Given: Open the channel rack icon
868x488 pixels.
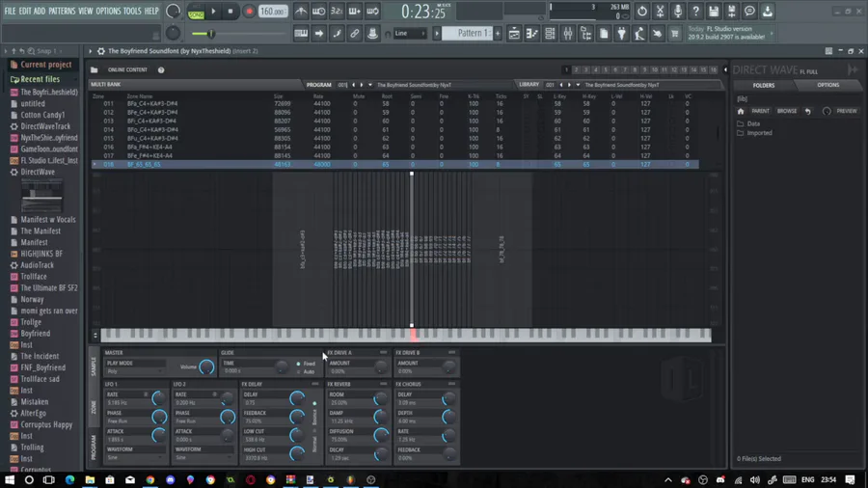Looking at the screenshot, I should [550, 34].
